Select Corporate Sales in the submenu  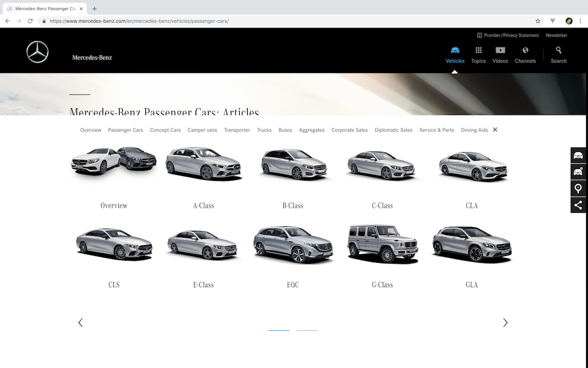pos(350,130)
